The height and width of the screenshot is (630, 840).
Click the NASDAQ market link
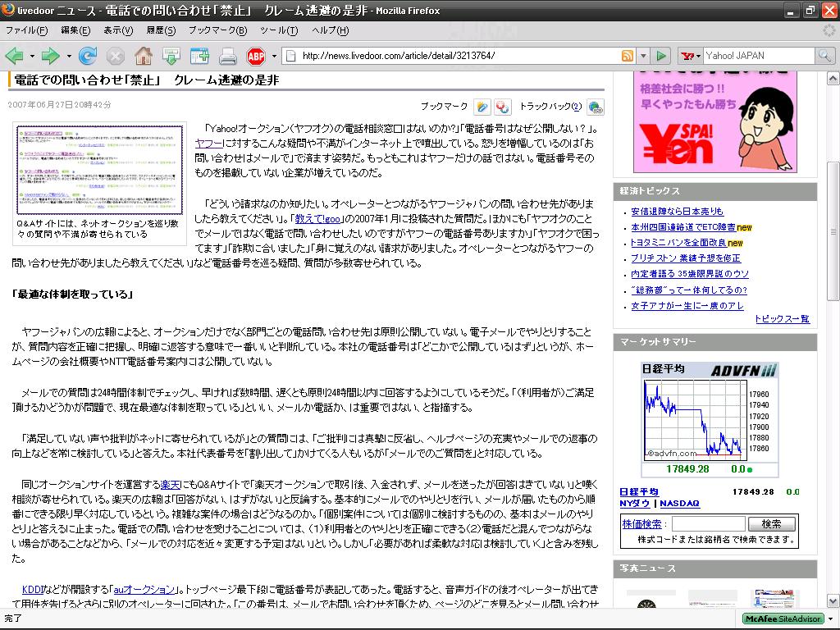(680, 504)
